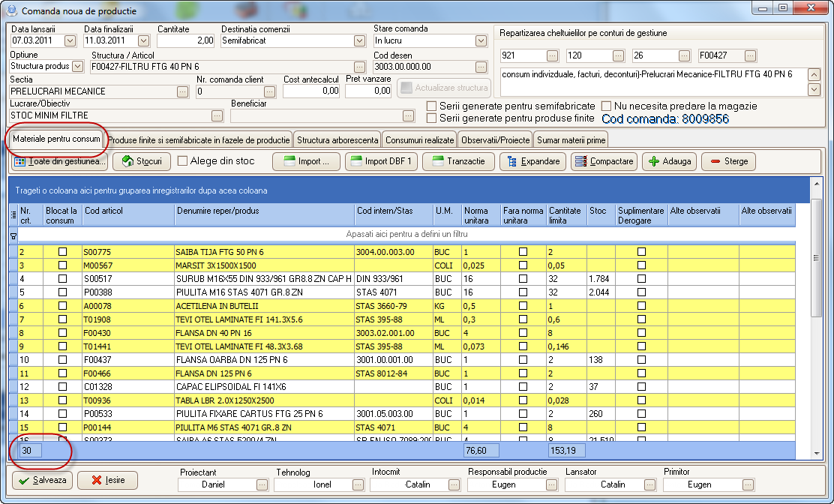Screen dimensions: 834x504
Task: Expand the Destinatia comenzii dropdown
Action: 359,40
